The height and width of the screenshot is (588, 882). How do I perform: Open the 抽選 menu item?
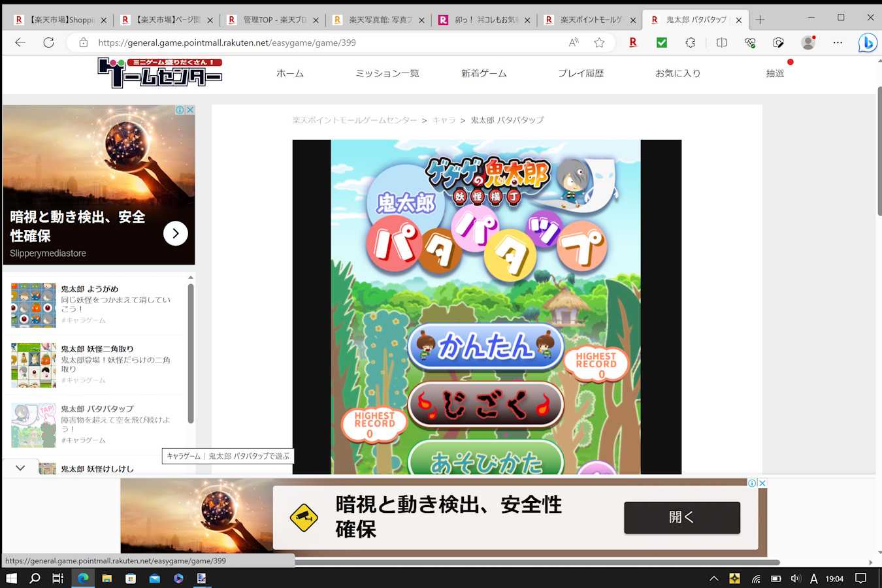[x=775, y=73]
